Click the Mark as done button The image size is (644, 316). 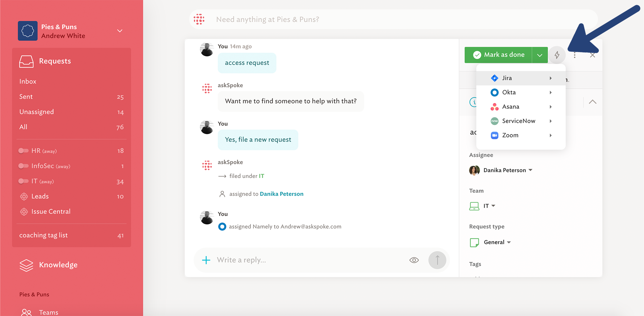[x=498, y=55]
